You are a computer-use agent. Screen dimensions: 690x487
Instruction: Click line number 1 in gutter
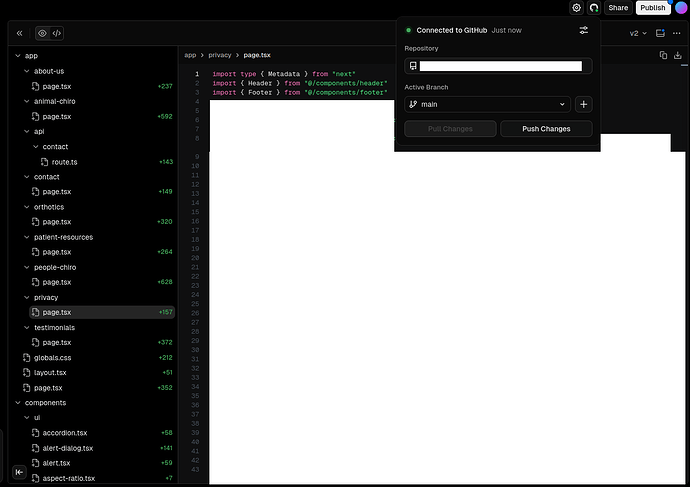[197, 74]
